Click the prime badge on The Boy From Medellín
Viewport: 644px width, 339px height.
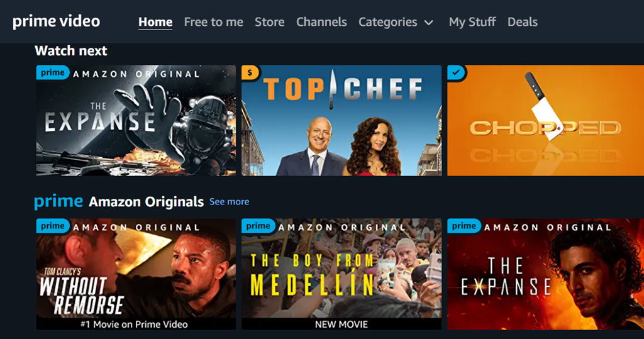coord(258,226)
